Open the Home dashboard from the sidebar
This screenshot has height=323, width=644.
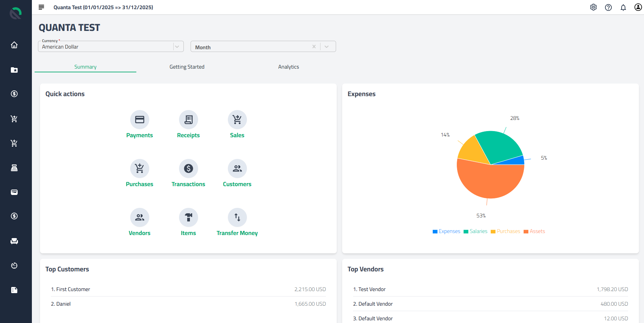14,45
